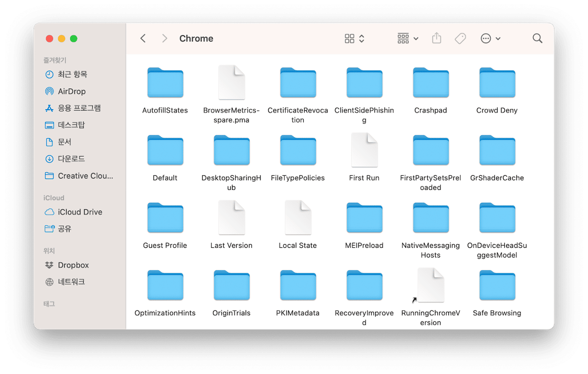588x374 pixels.
Task: Select the AutofillStates folder icon
Action: click(165, 83)
